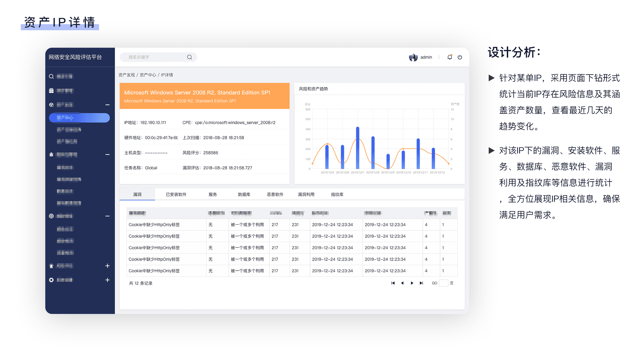Go to the last page of the table
The width and height of the screenshot is (644, 363).
coord(421,283)
